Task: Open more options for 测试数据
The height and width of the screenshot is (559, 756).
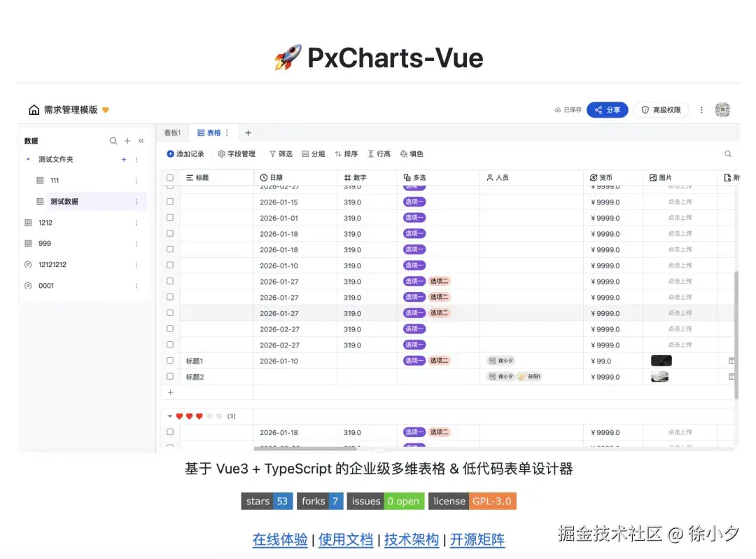Action: (137, 202)
